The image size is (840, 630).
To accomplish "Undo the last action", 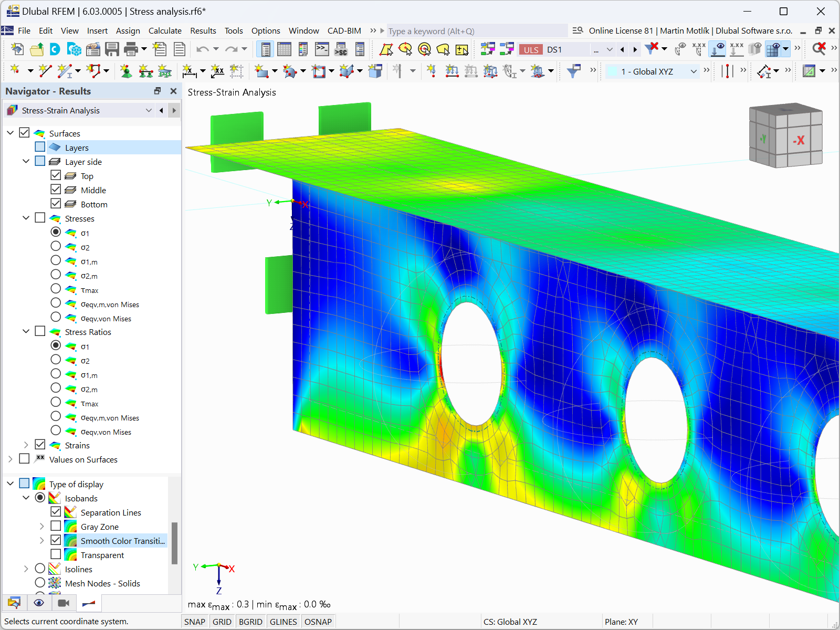I will pyautogui.click(x=203, y=49).
